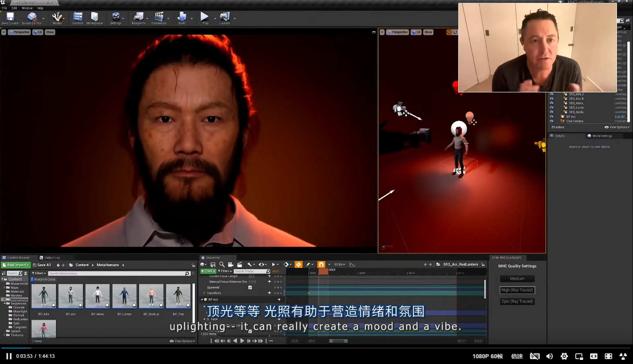The width and height of the screenshot is (633, 364).
Task: Open the Window menu
Action: coord(27,8)
